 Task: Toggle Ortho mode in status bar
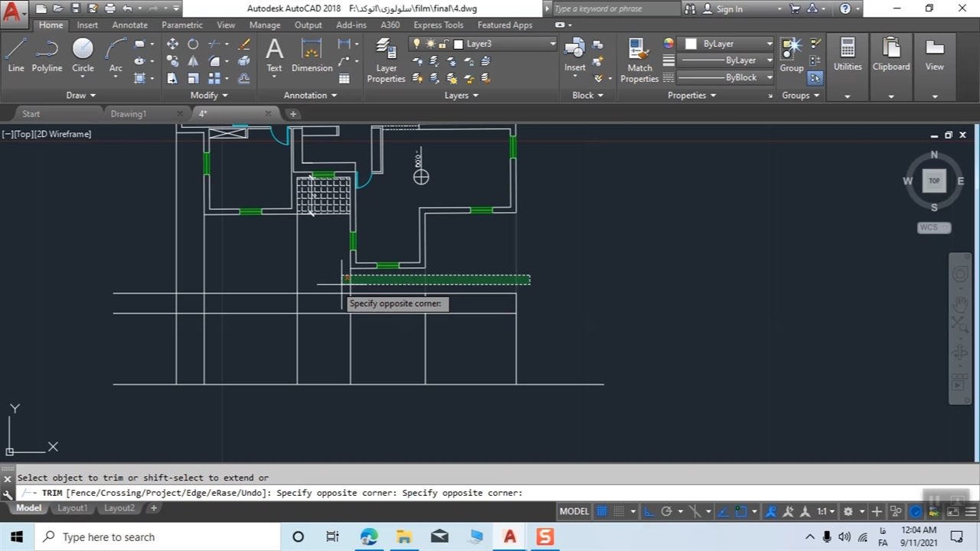(648, 511)
